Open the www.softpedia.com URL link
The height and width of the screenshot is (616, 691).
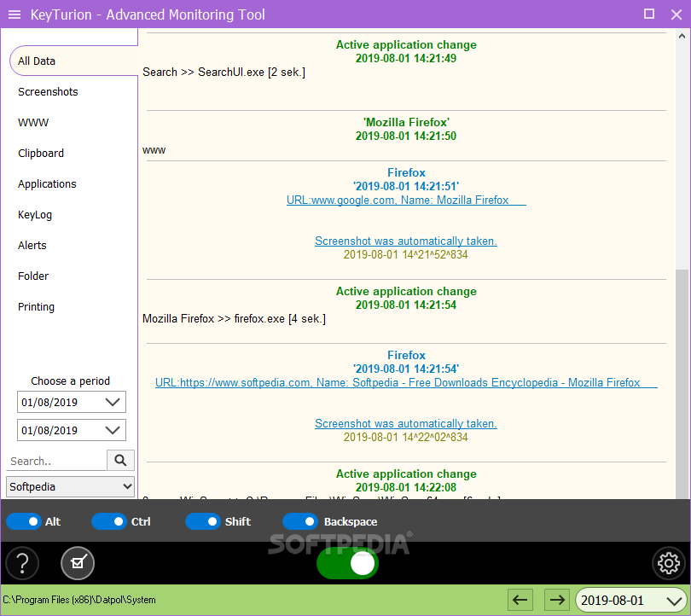click(406, 382)
